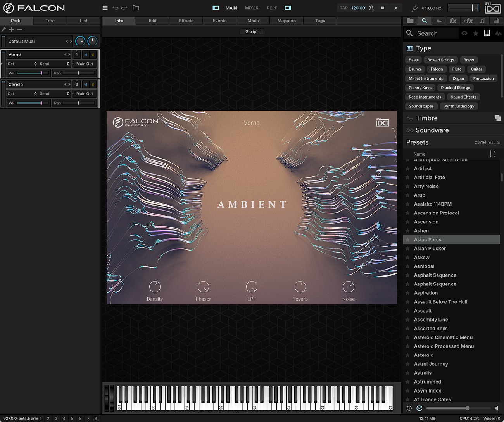Image resolution: width=504 pixels, height=422 pixels.
Task: Start playback with the play button
Action: 396,8
